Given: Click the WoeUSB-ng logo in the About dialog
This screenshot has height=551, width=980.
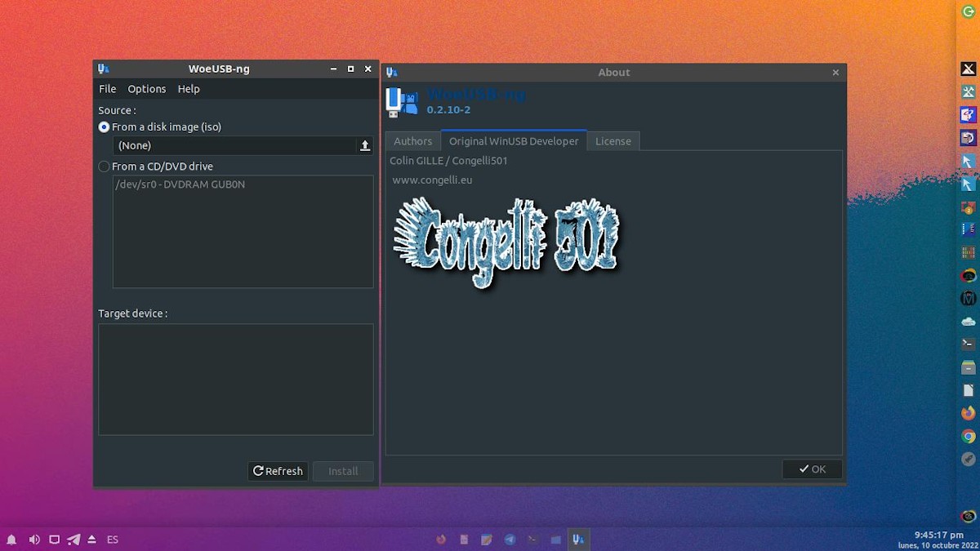Looking at the screenshot, I should coord(399,100).
